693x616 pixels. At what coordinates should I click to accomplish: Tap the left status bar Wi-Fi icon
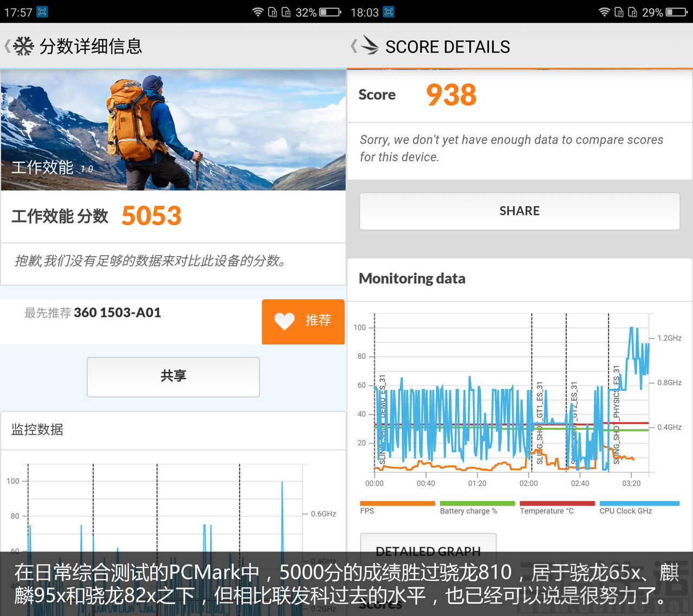[x=258, y=12]
